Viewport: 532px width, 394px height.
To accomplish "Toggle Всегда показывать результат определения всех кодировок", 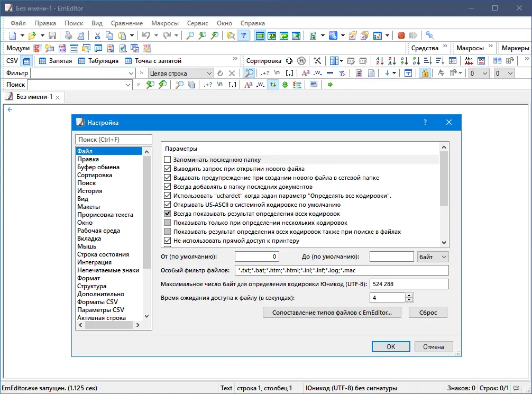I will point(167,214).
